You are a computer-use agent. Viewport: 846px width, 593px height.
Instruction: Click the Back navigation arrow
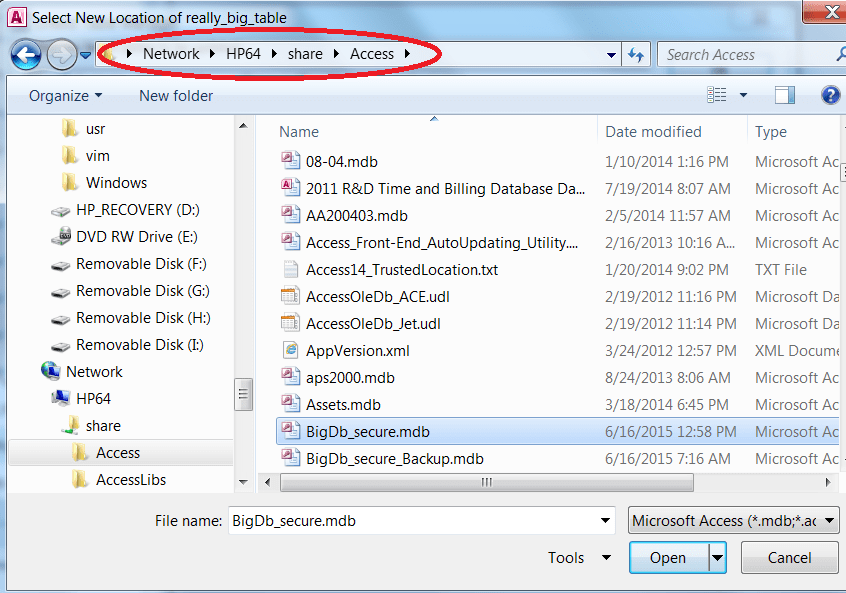[25, 54]
